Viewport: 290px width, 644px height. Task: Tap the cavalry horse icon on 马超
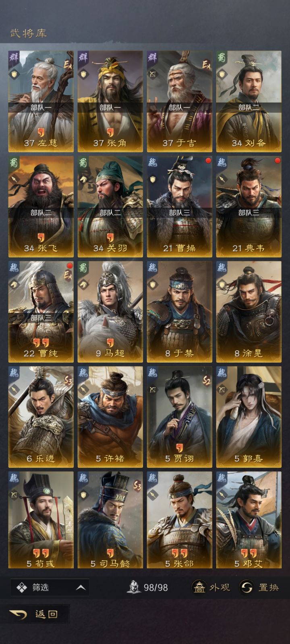[83, 284]
